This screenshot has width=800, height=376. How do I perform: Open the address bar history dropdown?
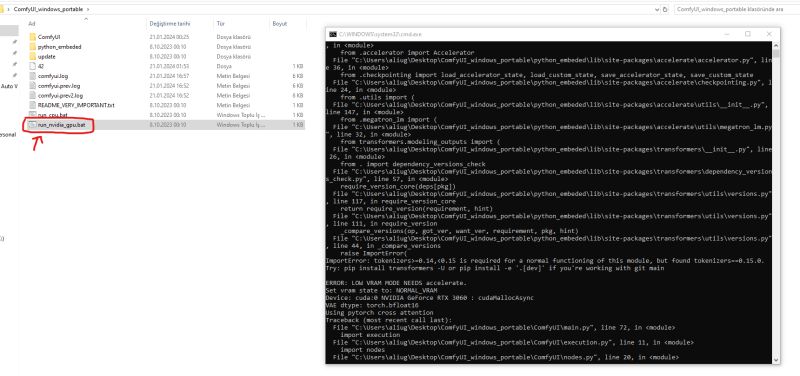[657, 9]
